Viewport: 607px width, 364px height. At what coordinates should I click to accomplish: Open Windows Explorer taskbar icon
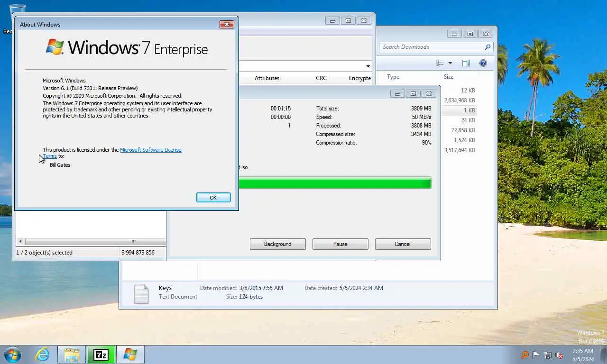(x=72, y=355)
